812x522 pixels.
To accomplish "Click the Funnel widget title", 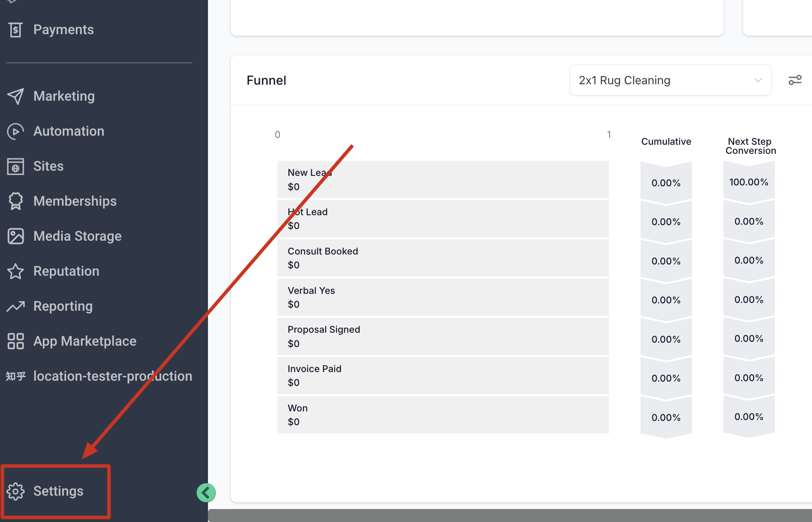I will (x=266, y=80).
